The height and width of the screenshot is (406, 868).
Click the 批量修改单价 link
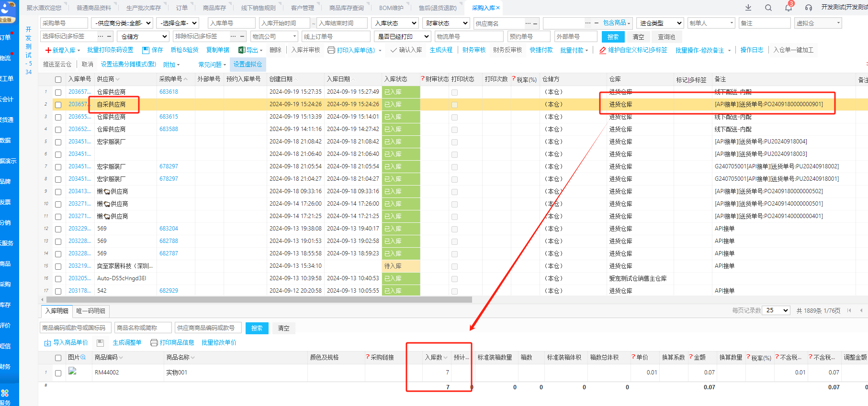click(219, 343)
